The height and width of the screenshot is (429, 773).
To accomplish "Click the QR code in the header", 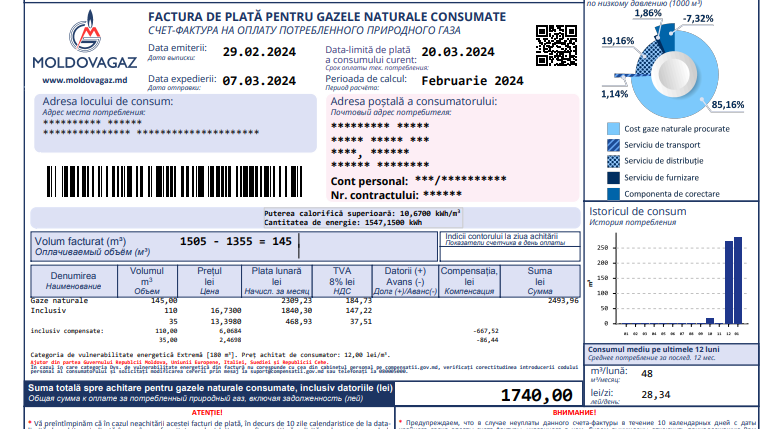I will [555, 42].
